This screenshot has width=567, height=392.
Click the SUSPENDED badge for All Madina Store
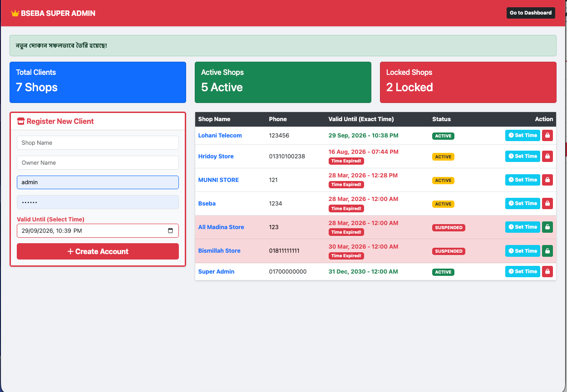pos(449,227)
